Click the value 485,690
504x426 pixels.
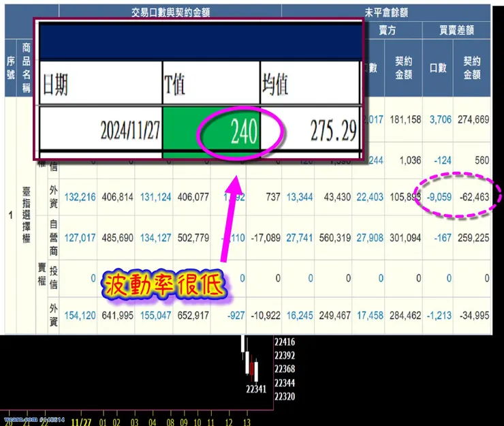117,238
